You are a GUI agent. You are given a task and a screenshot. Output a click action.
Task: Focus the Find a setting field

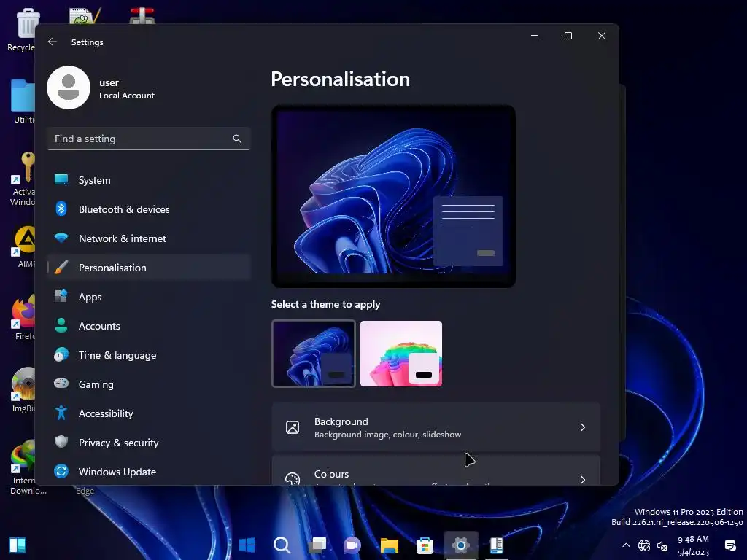coord(149,139)
